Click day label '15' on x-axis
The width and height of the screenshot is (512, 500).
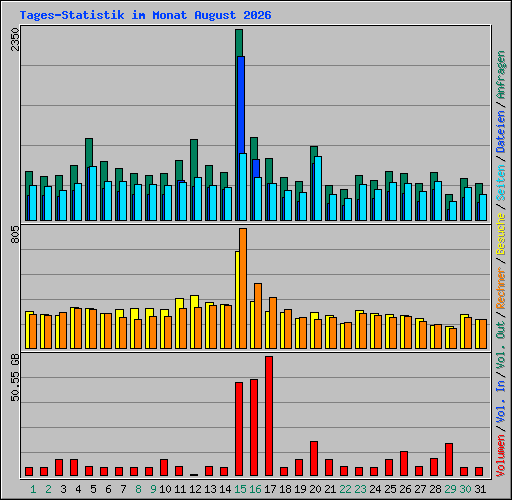point(240,489)
